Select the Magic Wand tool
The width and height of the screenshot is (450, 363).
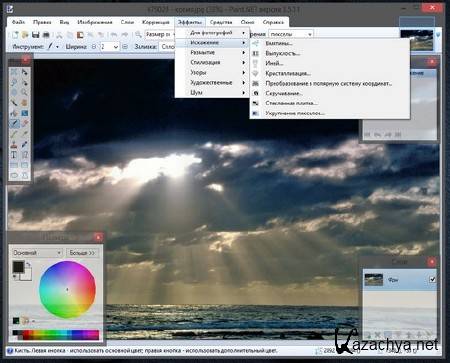(14, 103)
